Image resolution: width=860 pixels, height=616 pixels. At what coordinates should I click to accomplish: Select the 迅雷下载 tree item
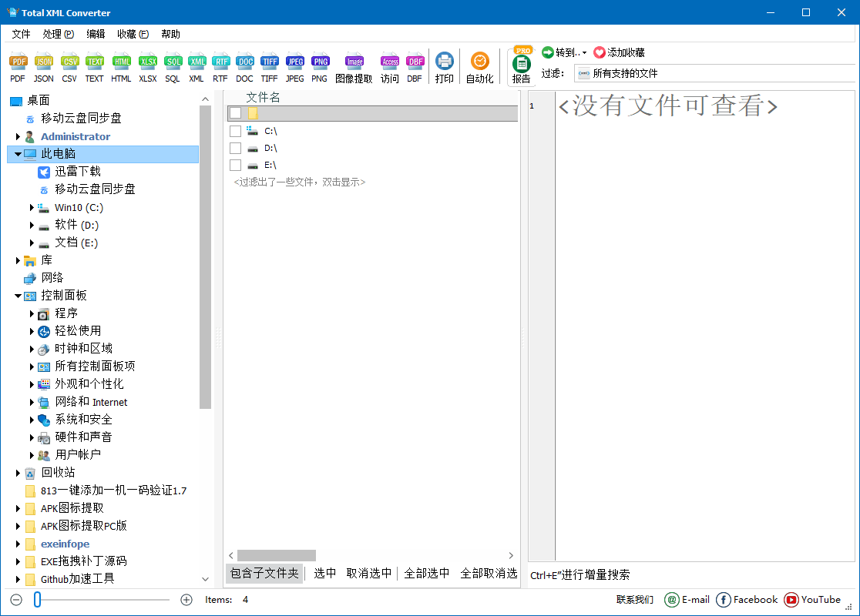coord(78,172)
